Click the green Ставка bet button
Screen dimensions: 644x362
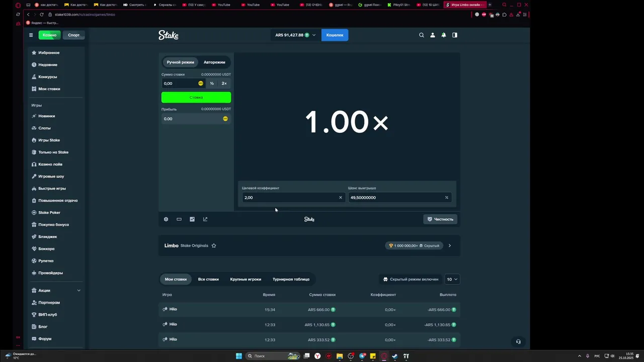(x=196, y=98)
